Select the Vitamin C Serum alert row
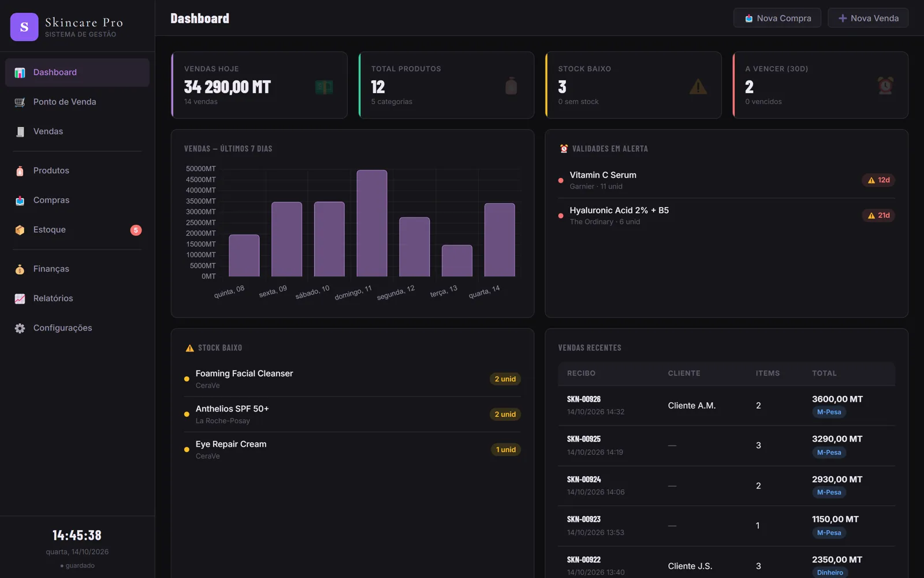Viewport: 924px width, 578px height. click(x=726, y=180)
